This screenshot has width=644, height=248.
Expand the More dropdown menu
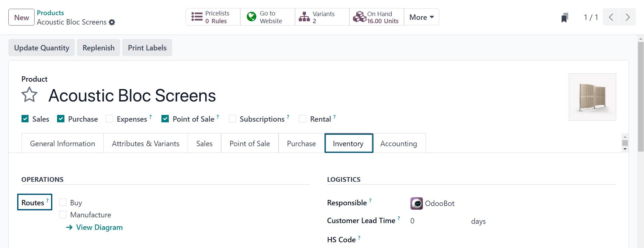422,17
